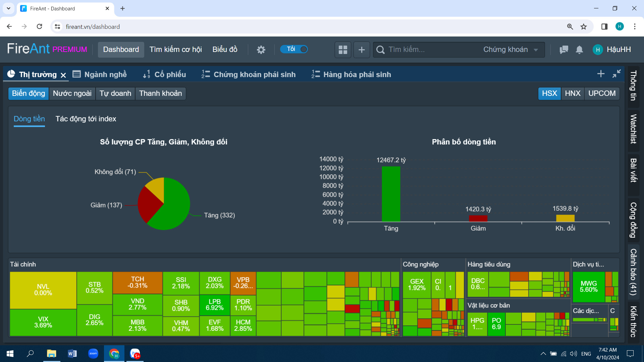Select the UPCOM exchange button
Viewport: 644px width, 362px height.
coord(602,93)
